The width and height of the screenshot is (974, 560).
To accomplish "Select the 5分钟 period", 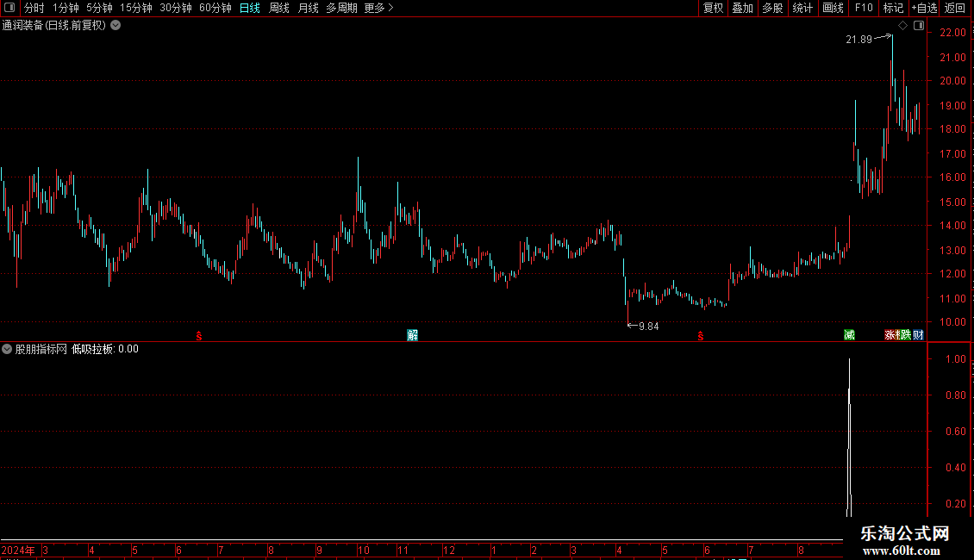I will 99,8.
